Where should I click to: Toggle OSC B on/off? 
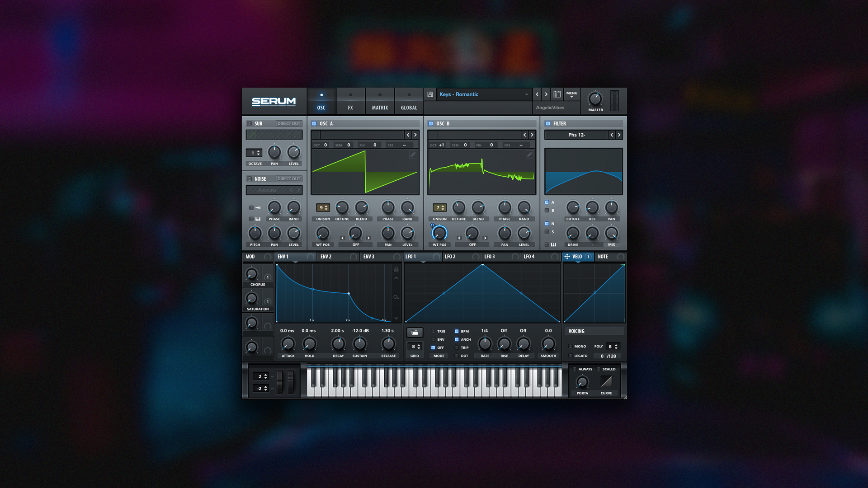pyautogui.click(x=431, y=123)
